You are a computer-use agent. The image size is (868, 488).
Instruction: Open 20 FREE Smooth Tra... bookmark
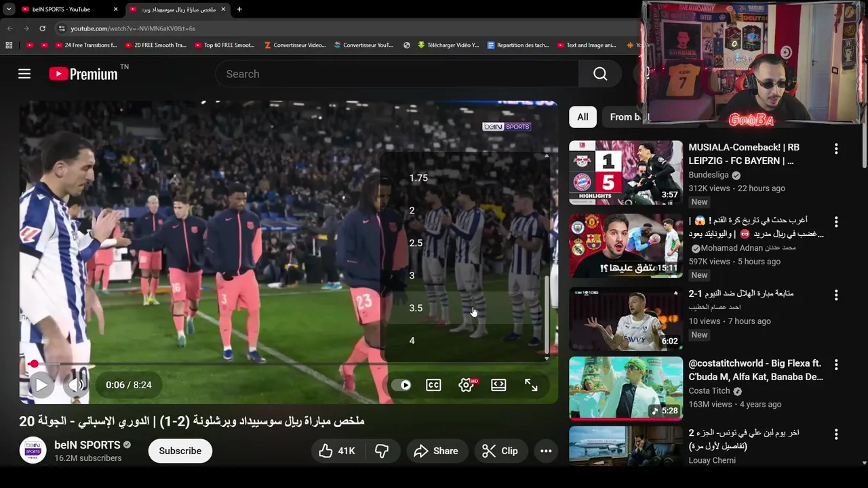pyautogui.click(x=155, y=45)
